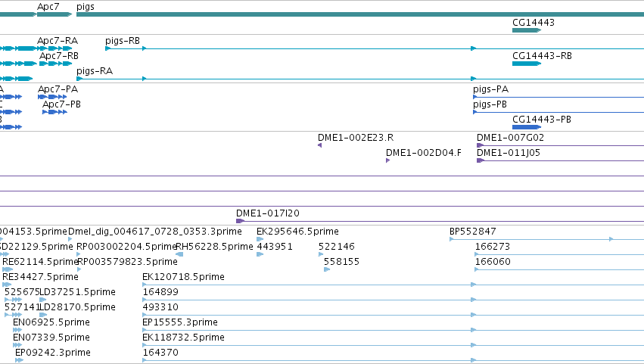Select the 522146 insertion marker

(x=321, y=254)
